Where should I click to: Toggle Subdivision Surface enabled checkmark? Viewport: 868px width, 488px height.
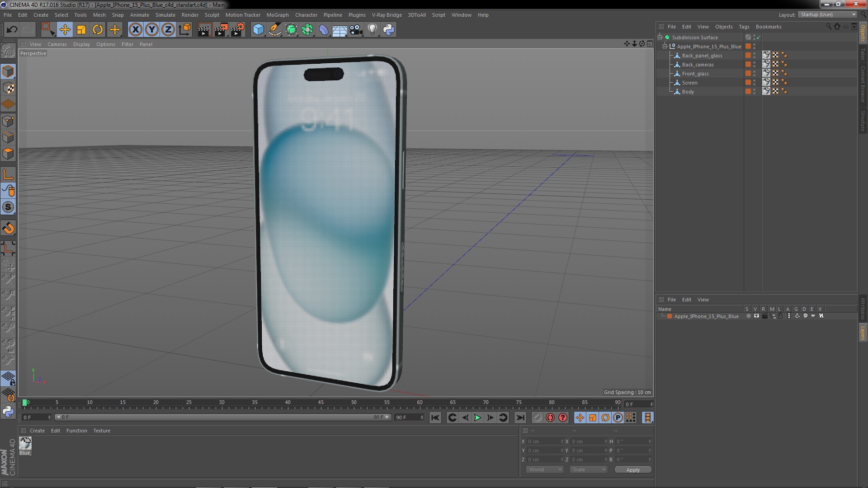(759, 38)
